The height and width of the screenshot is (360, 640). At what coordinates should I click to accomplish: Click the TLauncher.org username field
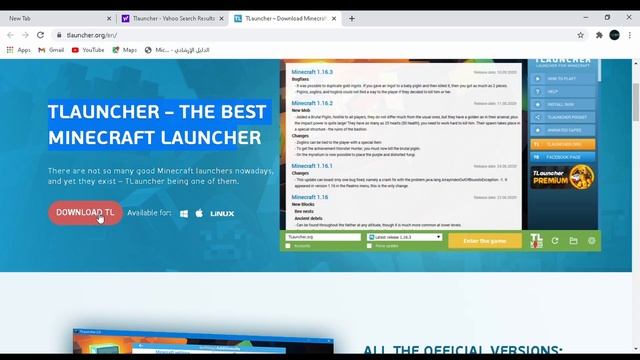click(x=323, y=237)
